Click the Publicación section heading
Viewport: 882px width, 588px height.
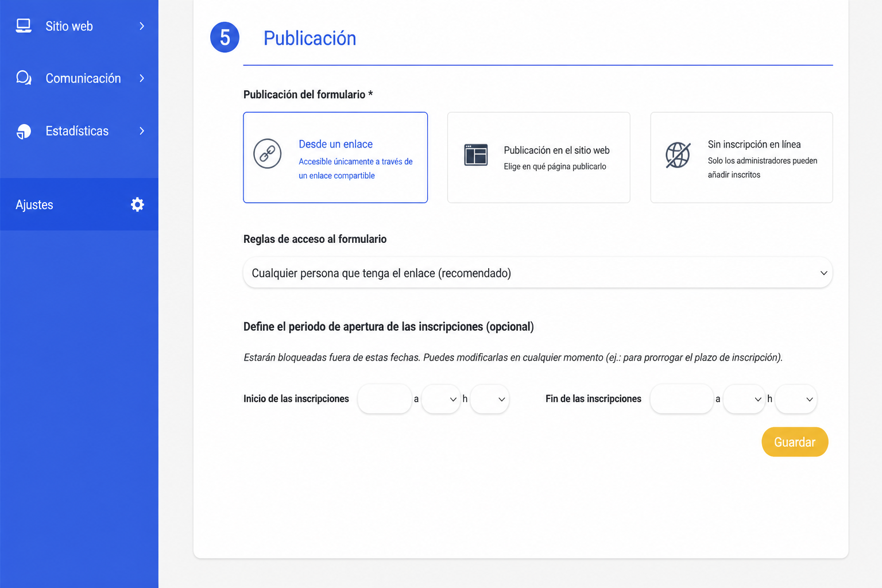click(x=310, y=38)
